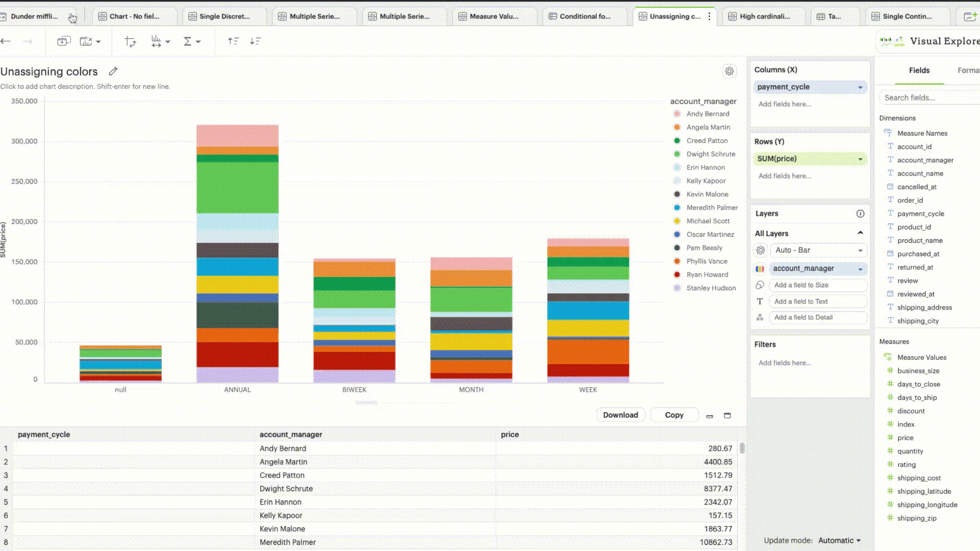Expand the payment_cycle column pill dropdown

(x=860, y=87)
